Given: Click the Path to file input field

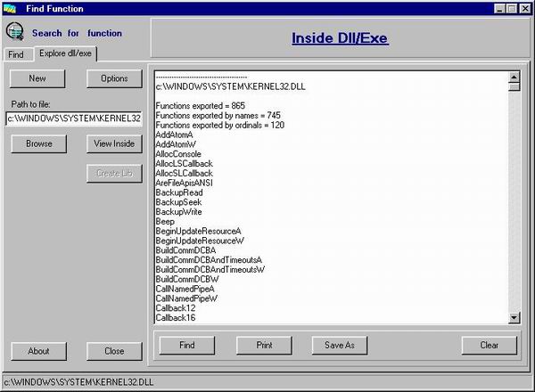Looking at the screenshot, I should (74, 118).
